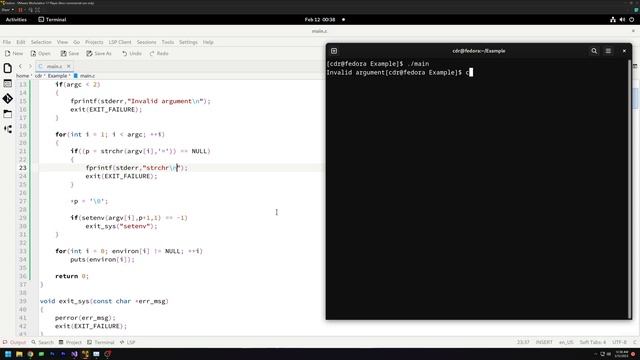Open the UTF-8 encoding selector
The height and width of the screenshot is (360, 640).
(619, 342)
